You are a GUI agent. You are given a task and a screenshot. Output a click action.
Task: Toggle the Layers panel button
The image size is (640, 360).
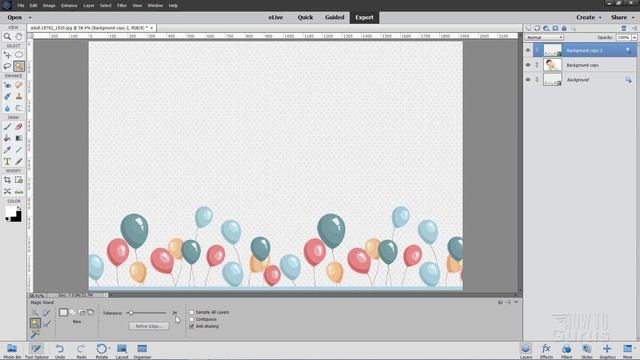pyautogui.click(x=526, y=351)
